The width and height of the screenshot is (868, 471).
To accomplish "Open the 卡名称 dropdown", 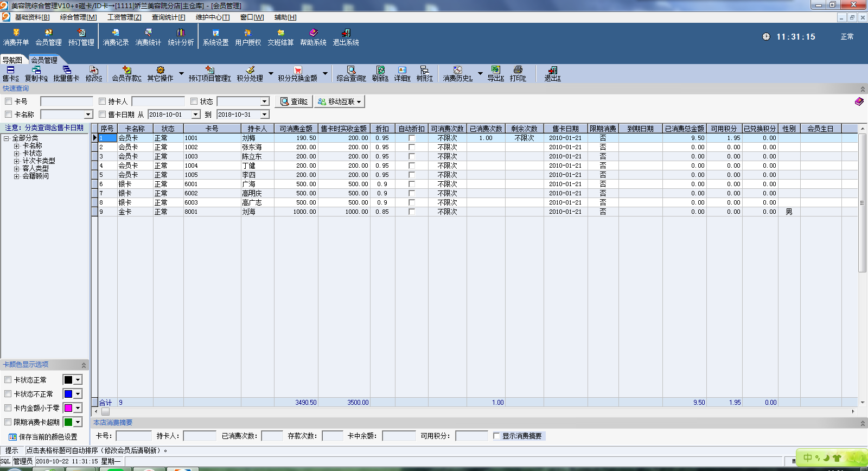I will (x=88, y=114).
